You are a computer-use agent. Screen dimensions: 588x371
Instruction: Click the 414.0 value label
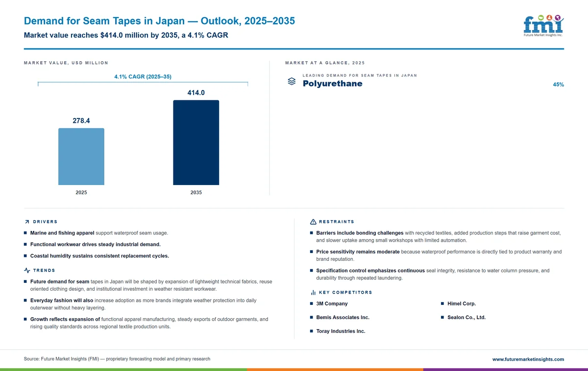tap(196, 93)
